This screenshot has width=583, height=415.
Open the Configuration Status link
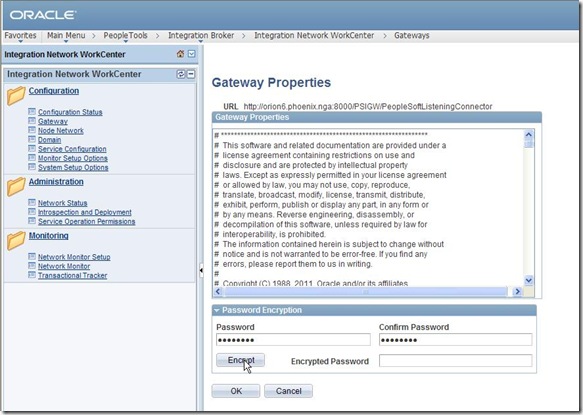pyautogui.click(x=70, y=112)
